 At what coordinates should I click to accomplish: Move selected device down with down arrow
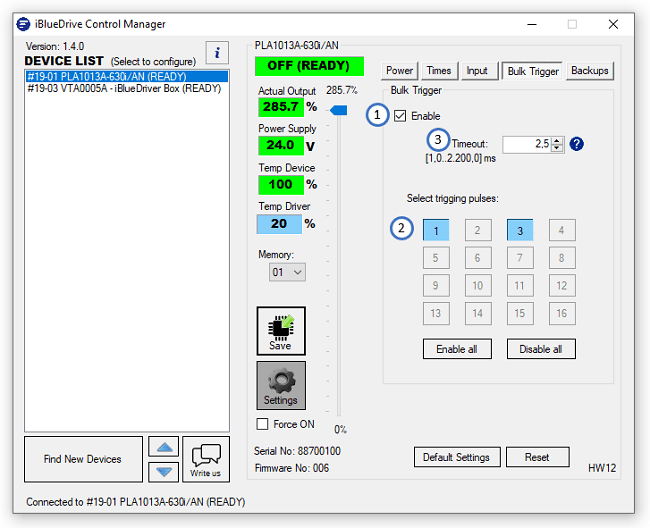[x=164, y=472]
